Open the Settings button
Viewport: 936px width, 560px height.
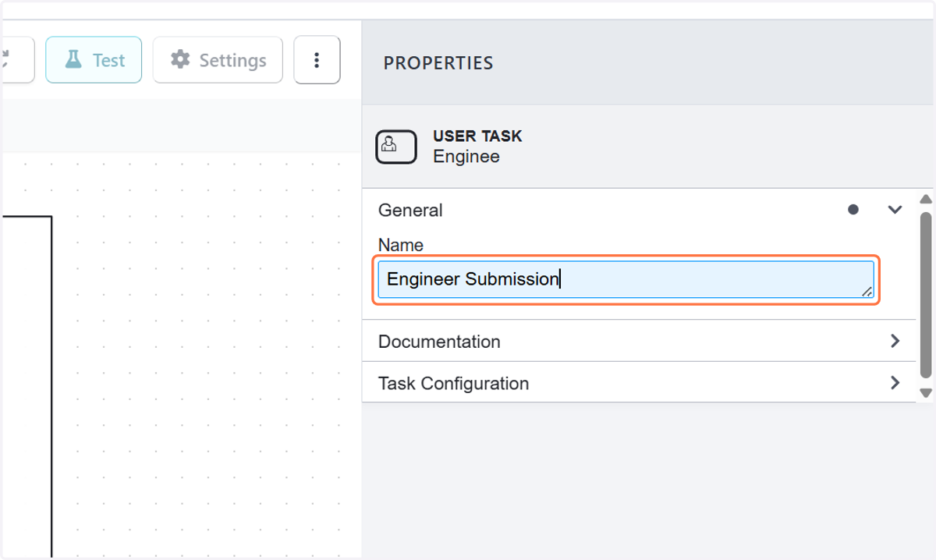[x=218, y=60]
